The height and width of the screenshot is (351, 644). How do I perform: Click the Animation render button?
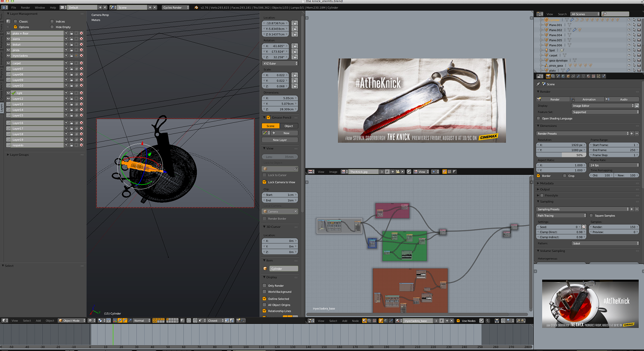coord(587,99)
